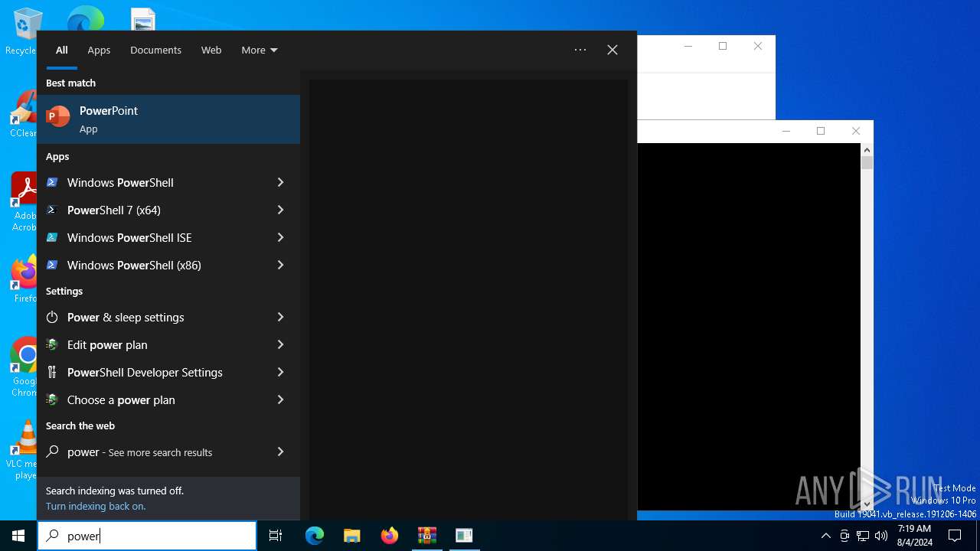This screenshot has width=980, height=551.
Task: Open WinRAR from taskbar
Action: (x=427, y=536)
